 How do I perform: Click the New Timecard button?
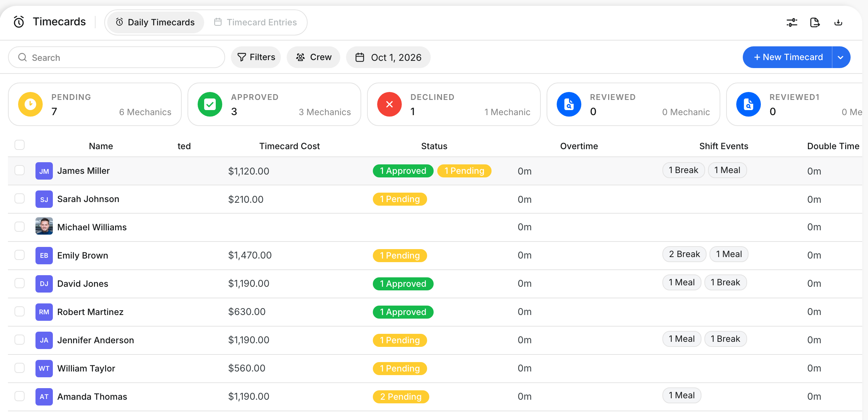tap(788, 57)
